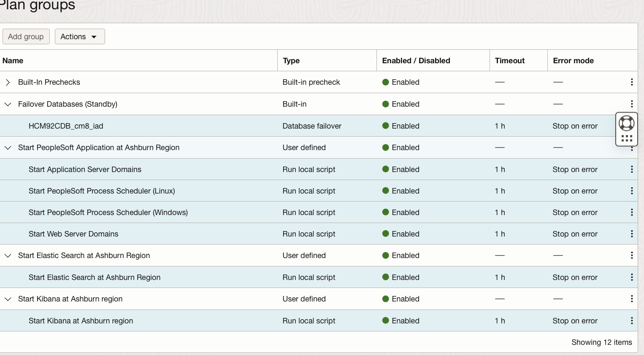This screenshot has width=644, height=355.
Task: Click Run local script for Web Server Domains
Action: pyautogui.click(x=309, y=234)
